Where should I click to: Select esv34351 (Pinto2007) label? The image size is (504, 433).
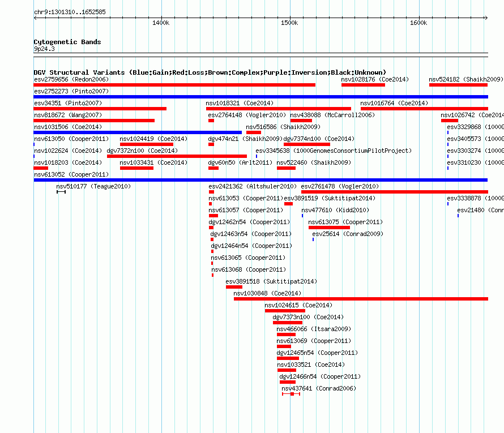pyautogui.click(x=68, y=103)
